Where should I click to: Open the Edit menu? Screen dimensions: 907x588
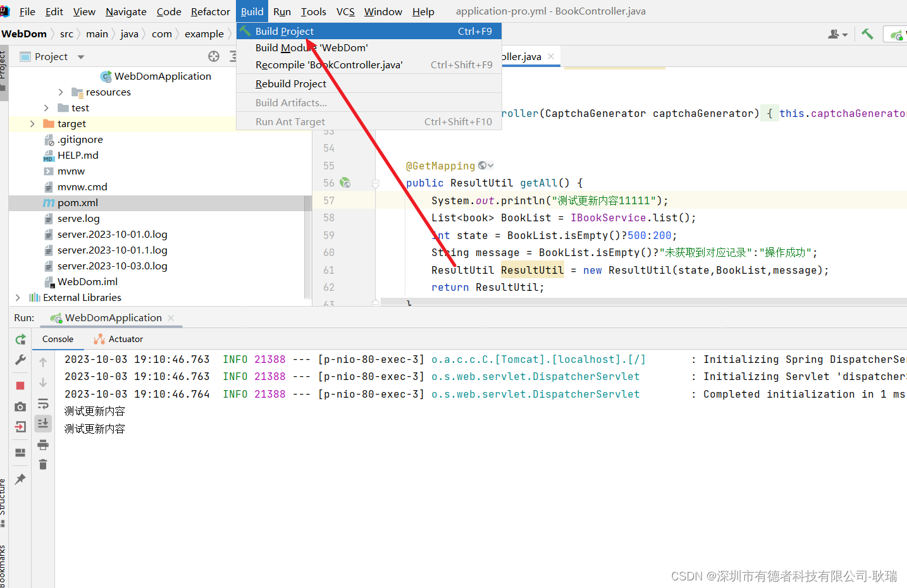[x=54, y=11]
